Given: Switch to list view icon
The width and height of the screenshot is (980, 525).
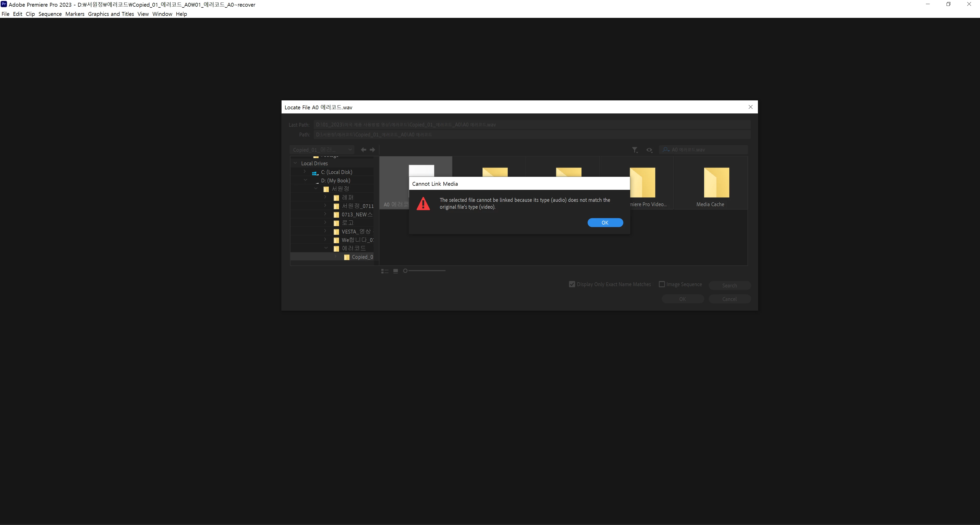Looking at the screenshot, I should click(x=385, y=271).
